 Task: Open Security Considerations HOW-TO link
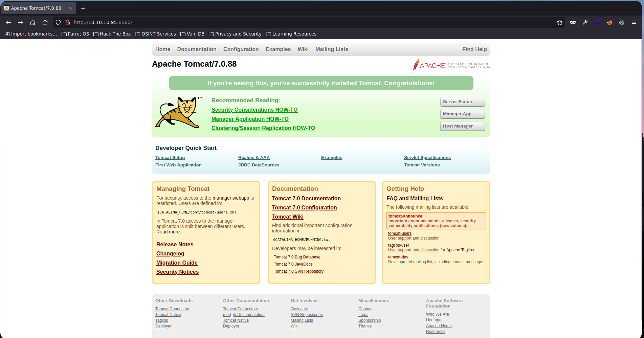pos(254,110)
